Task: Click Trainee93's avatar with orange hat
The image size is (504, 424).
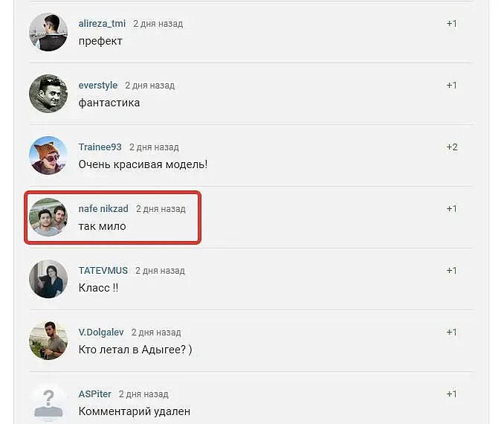Action: 48,155
